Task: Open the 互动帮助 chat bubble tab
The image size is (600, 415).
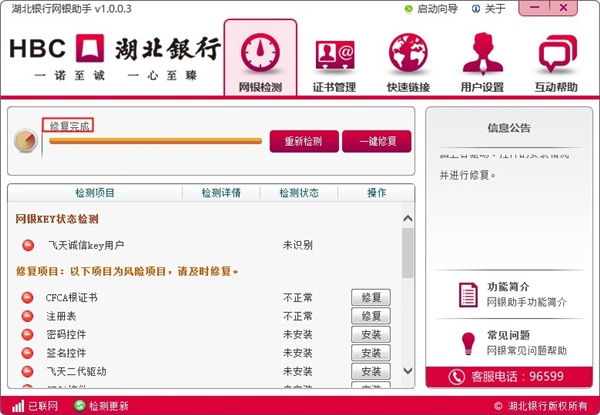Action: pyautogui.click(x=556, y=63)
